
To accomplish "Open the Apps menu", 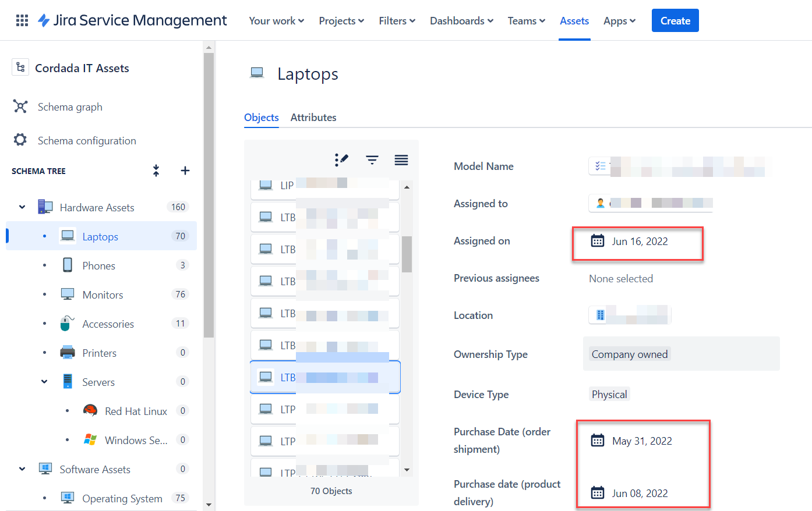I will (619, 20).
